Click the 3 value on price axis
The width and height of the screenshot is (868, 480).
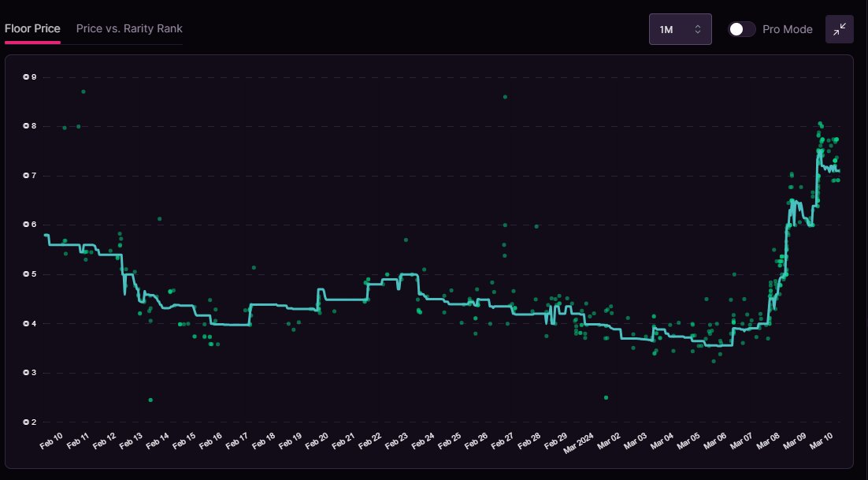click(30, 373)
